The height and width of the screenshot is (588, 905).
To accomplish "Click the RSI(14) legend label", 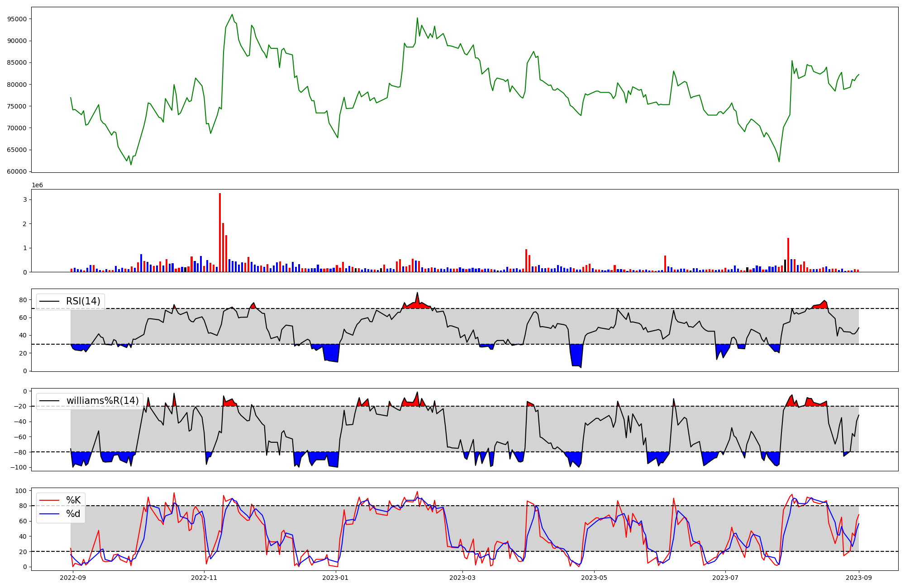I will click(x=83, y=301).
